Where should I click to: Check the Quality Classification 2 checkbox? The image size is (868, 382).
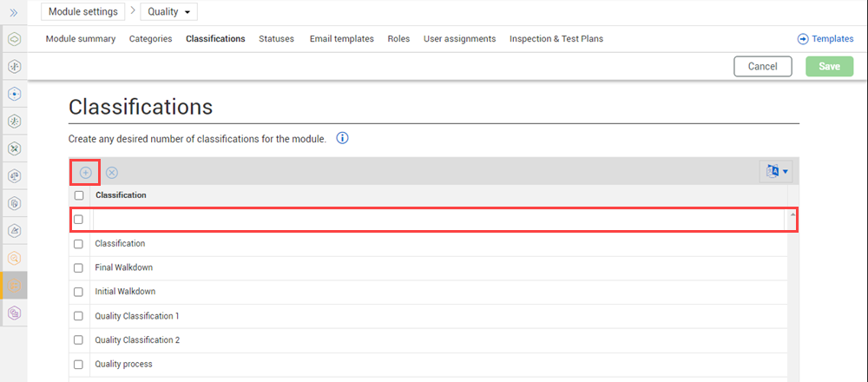click(x=79, y=340)
